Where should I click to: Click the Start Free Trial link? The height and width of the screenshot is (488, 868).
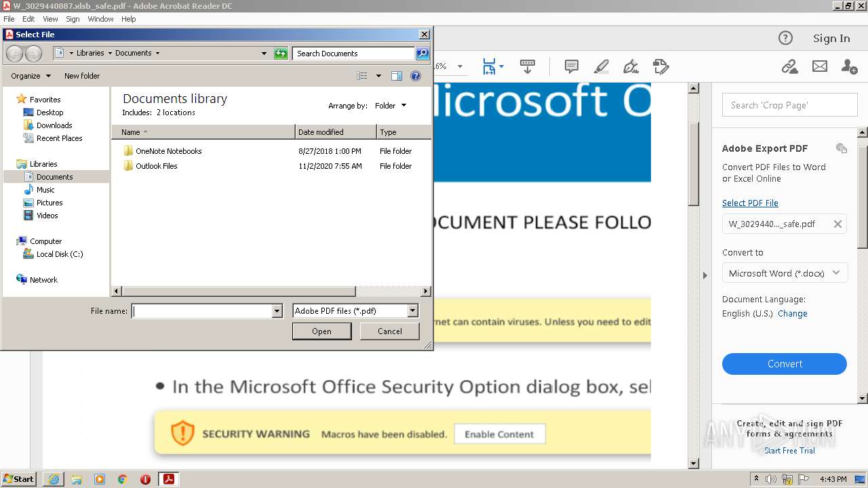point(789,451)
